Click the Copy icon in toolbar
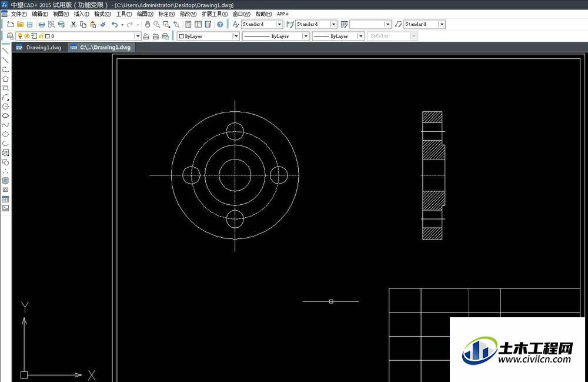Image resolution: width=588 pixels, height=382 pixels. click(83, 24)
